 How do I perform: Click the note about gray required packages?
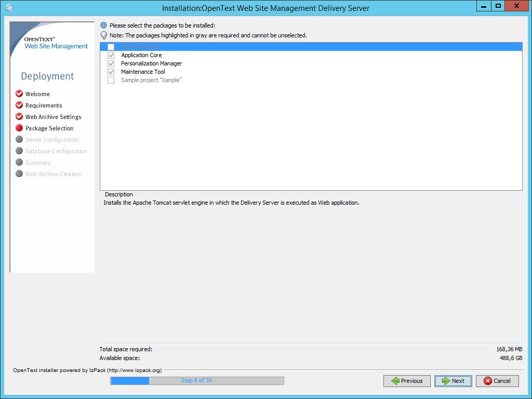pyautogui.click(x=208, y=35)
